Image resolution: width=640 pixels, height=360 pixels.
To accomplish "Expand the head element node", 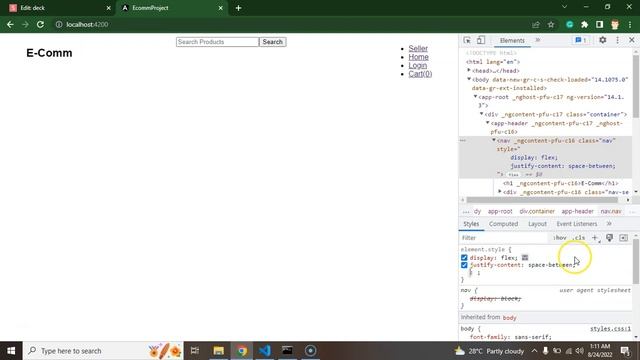I will (x=469, y=71).
